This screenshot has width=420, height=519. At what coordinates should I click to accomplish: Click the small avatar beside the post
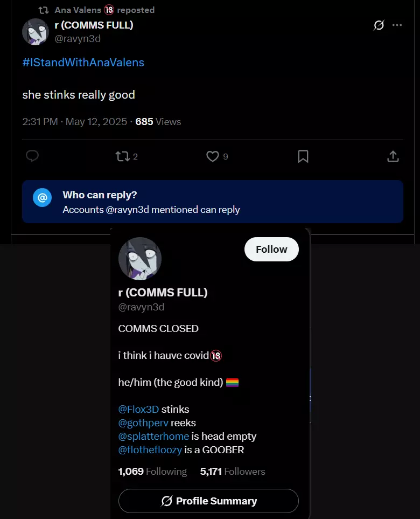point(36,32)
